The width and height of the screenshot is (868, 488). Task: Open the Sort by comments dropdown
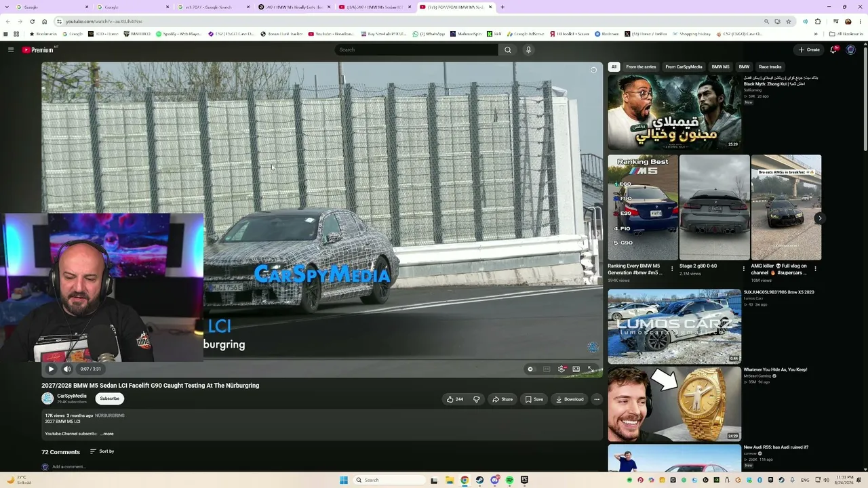tap(102, 451)
